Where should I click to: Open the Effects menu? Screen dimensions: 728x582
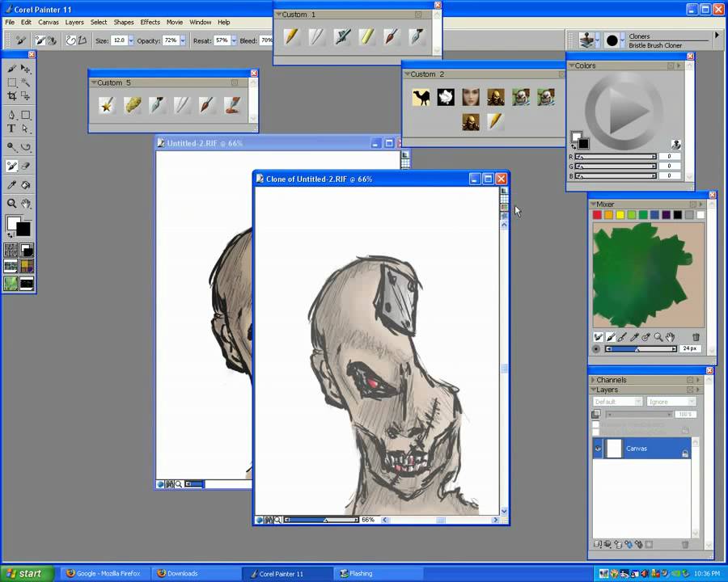pyautogui.click(x=150, y=23)
